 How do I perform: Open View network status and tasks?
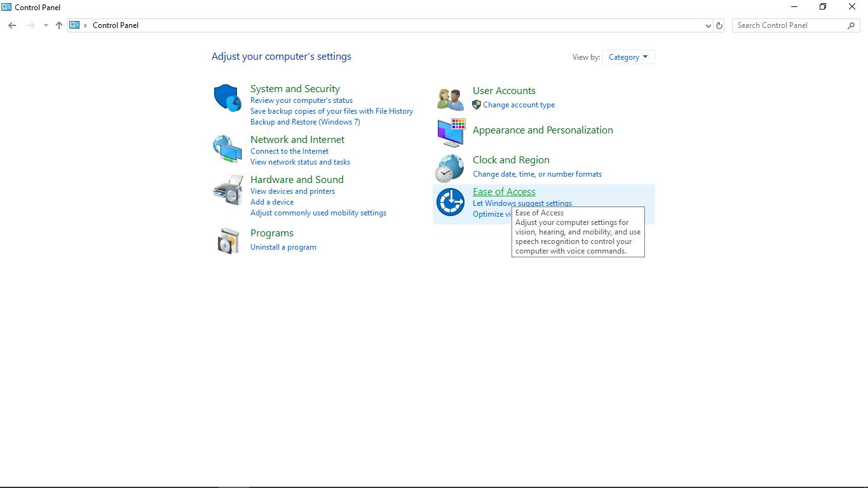[x=300, y=162]
